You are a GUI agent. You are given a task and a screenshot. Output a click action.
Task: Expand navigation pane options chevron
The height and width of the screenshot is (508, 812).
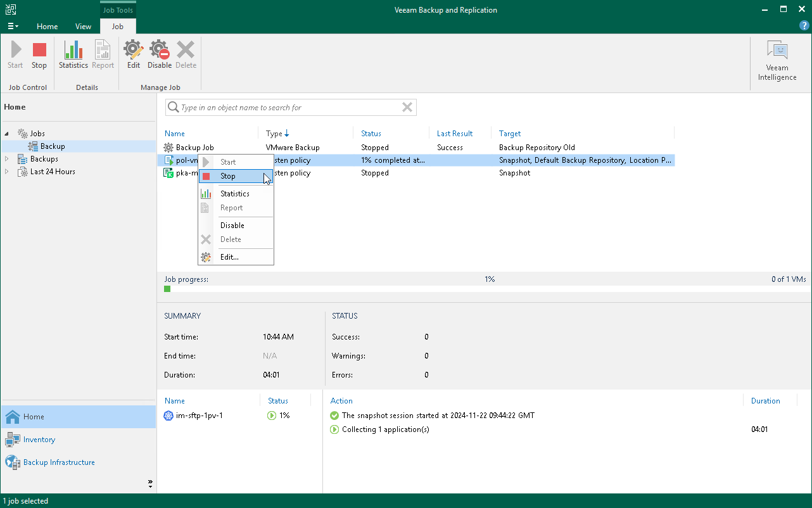150,483
